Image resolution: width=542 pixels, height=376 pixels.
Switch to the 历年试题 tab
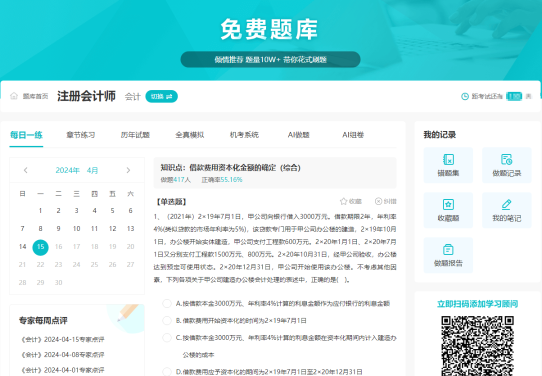click(135, 135)
